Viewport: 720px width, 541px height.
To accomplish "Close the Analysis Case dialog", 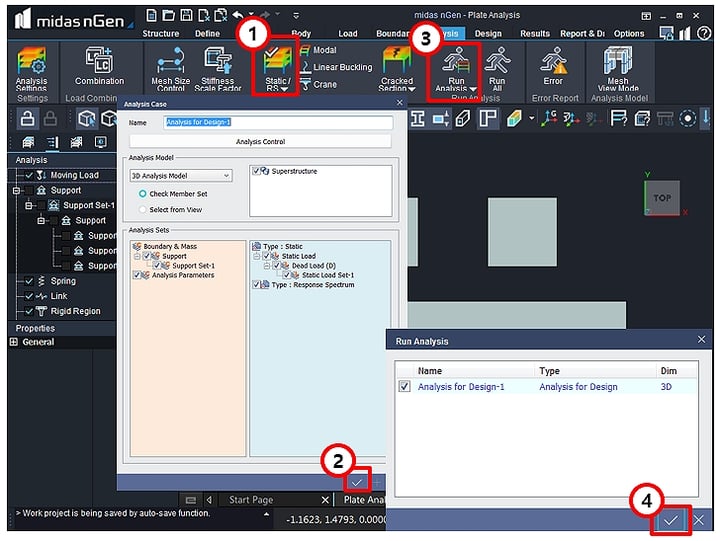I will tap(399, 103).
